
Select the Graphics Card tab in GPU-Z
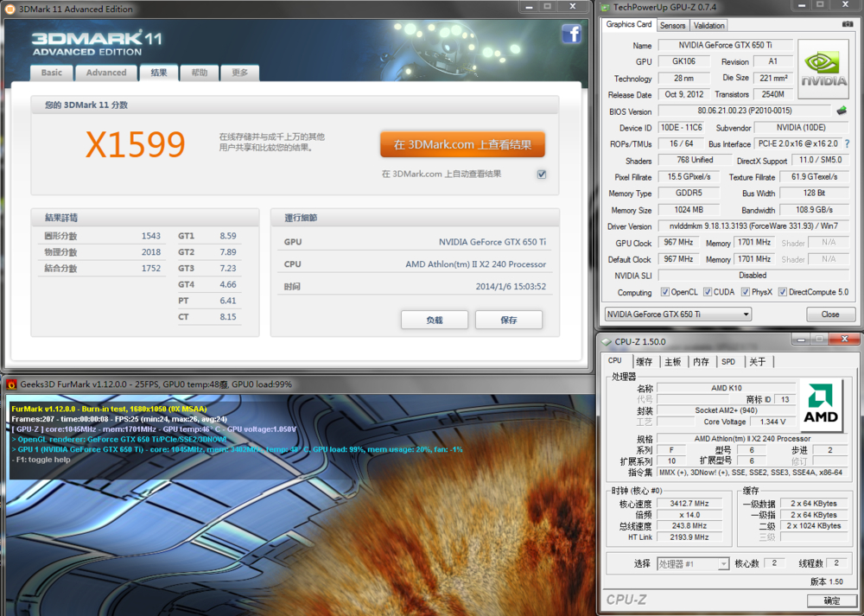629,24
